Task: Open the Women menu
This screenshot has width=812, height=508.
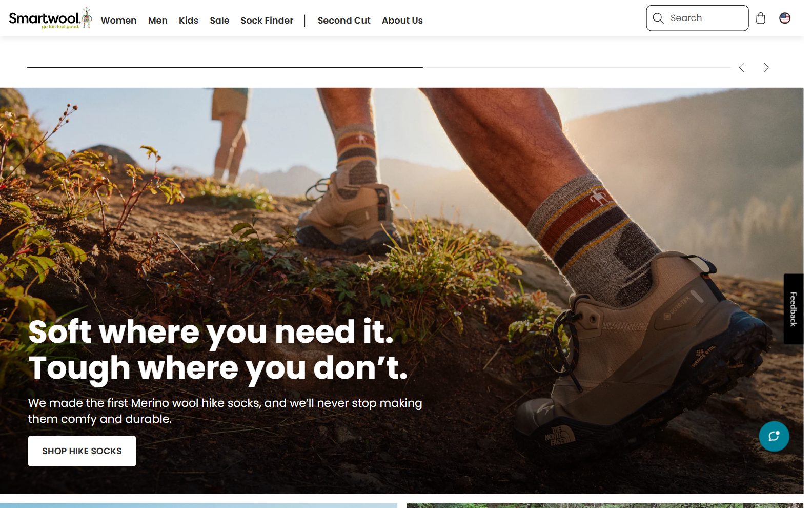Action: tap(118, 21)
